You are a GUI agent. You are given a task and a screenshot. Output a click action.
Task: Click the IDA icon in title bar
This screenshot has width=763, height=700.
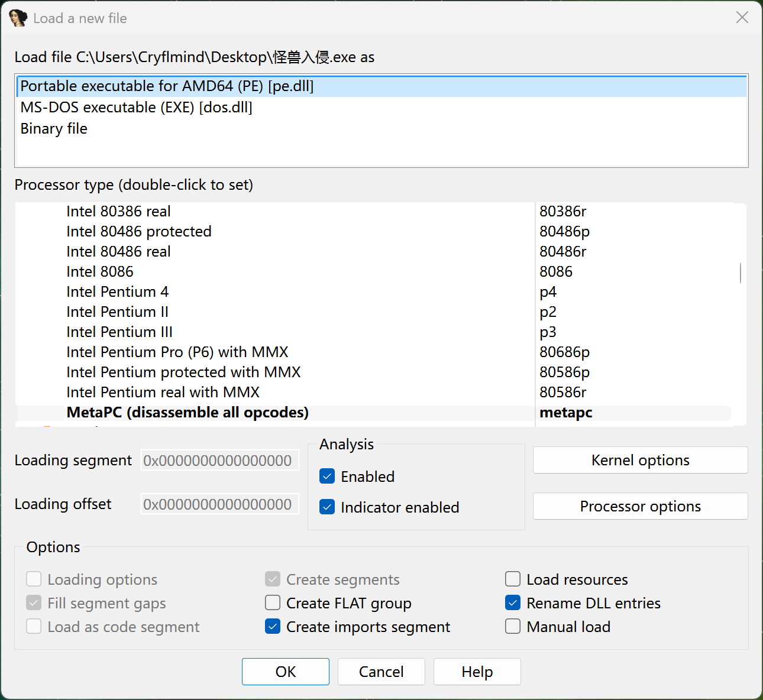[x=18, y=18]
